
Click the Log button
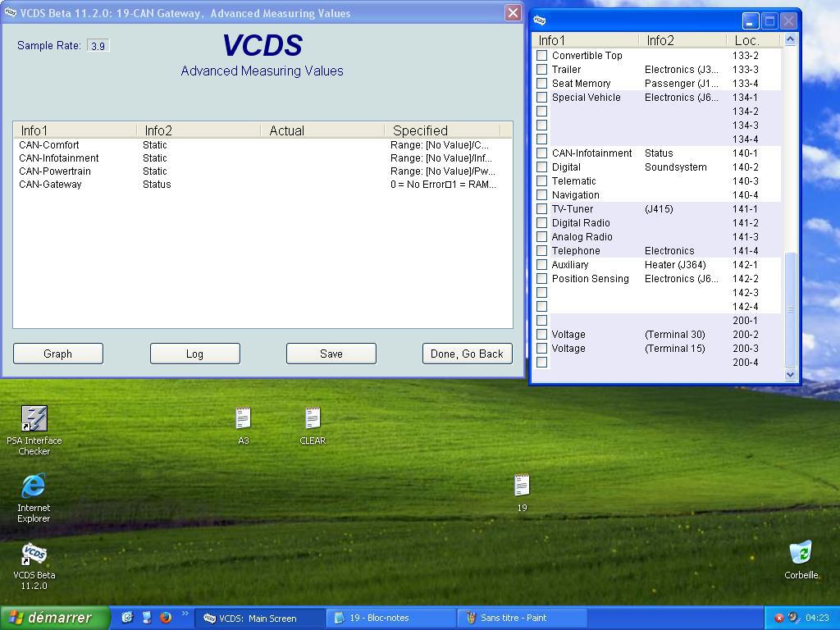pyautogui.click(x=195, y=354)
